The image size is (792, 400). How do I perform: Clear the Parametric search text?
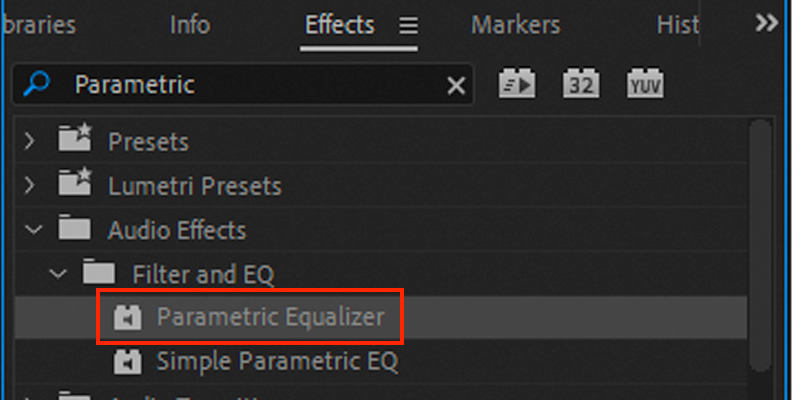(456, 86)
